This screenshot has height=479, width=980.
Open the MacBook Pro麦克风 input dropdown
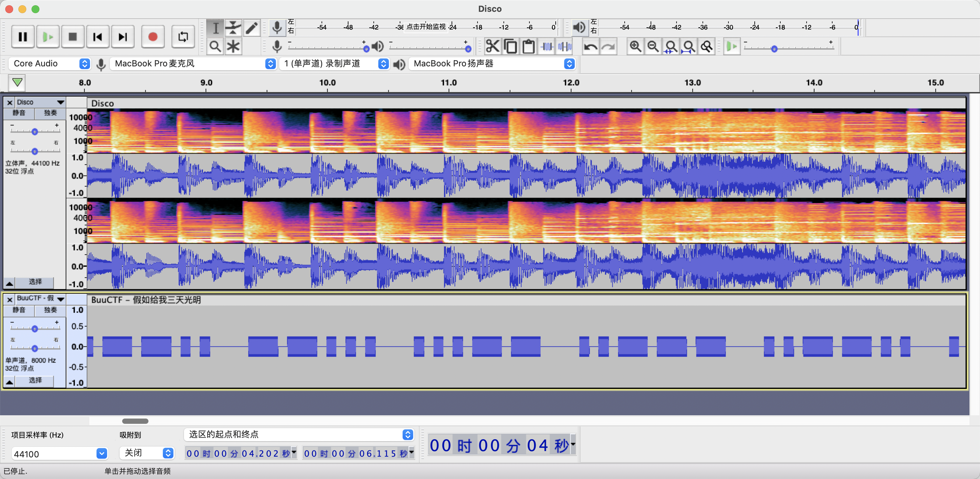(x=193, y=63)
